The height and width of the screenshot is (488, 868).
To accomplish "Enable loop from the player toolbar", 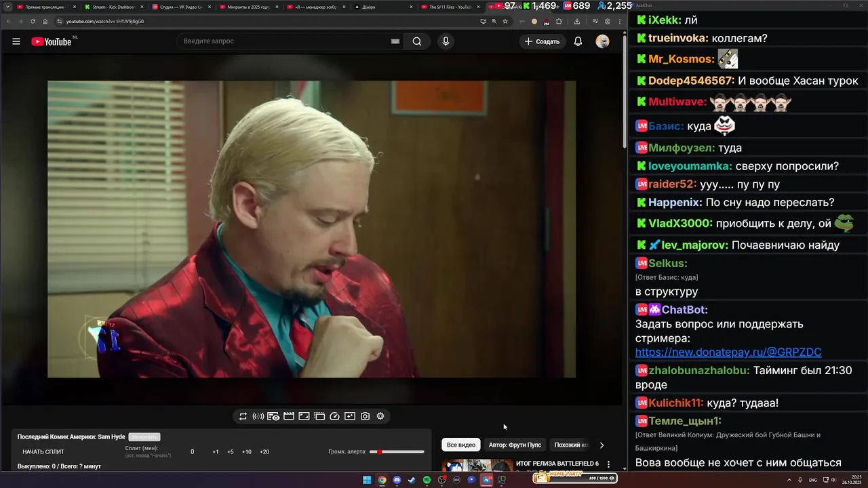I will pyautogui.click(x=243, y=416).
